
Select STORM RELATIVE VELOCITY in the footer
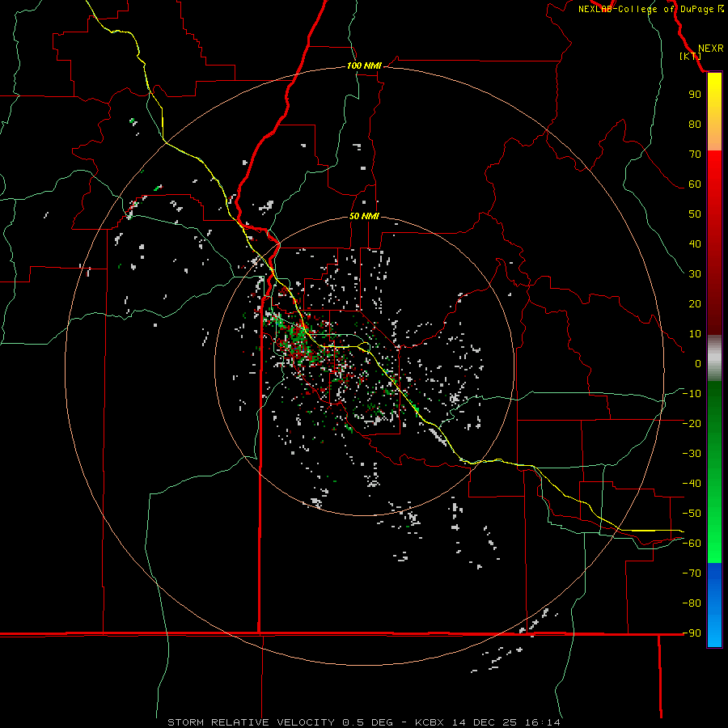click(251, 722)
